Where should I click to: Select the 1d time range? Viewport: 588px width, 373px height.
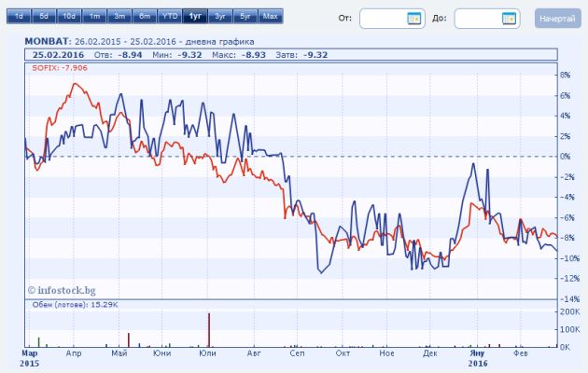tap(19, 17)
